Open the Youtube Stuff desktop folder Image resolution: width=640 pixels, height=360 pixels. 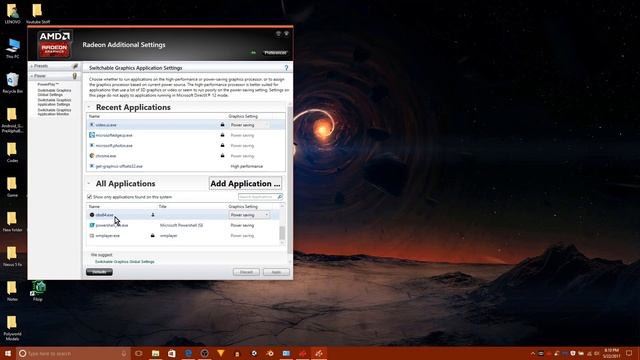[x=38, y=13]
